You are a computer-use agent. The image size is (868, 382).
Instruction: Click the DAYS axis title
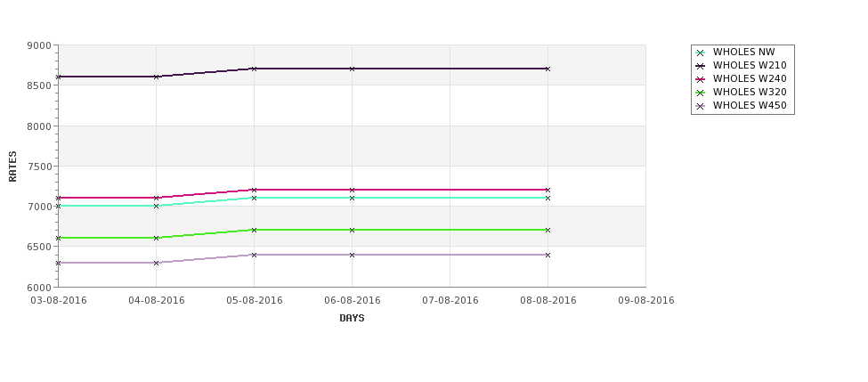click(352, 319)
